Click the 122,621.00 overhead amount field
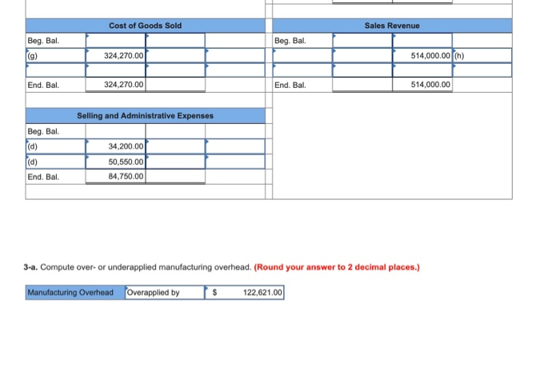Image resolution: width=560 pixels, height=392 pixels. [x=244, y=292]
